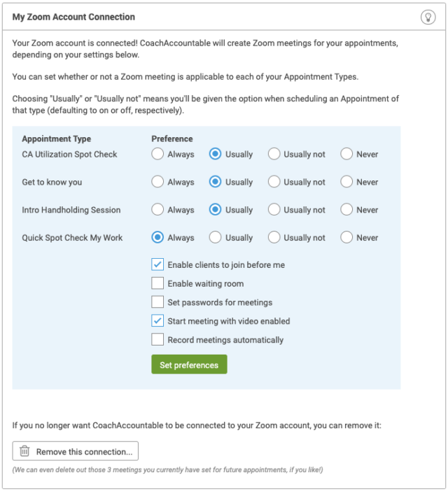Enable waiting room checkbox
The height and width of the screenshot is (491, 448).
click(x=157, y=283)
